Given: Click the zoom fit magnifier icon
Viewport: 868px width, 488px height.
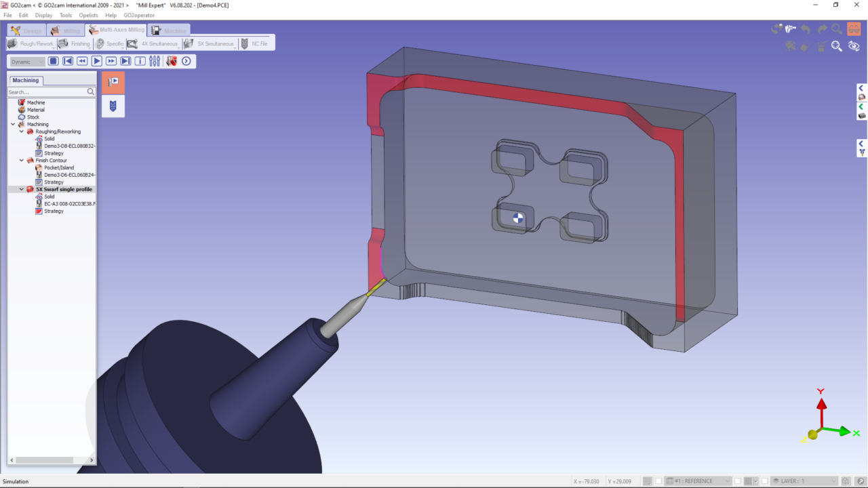Looking at the screenshot, I should pyautogui.click(x=837, y=46).
